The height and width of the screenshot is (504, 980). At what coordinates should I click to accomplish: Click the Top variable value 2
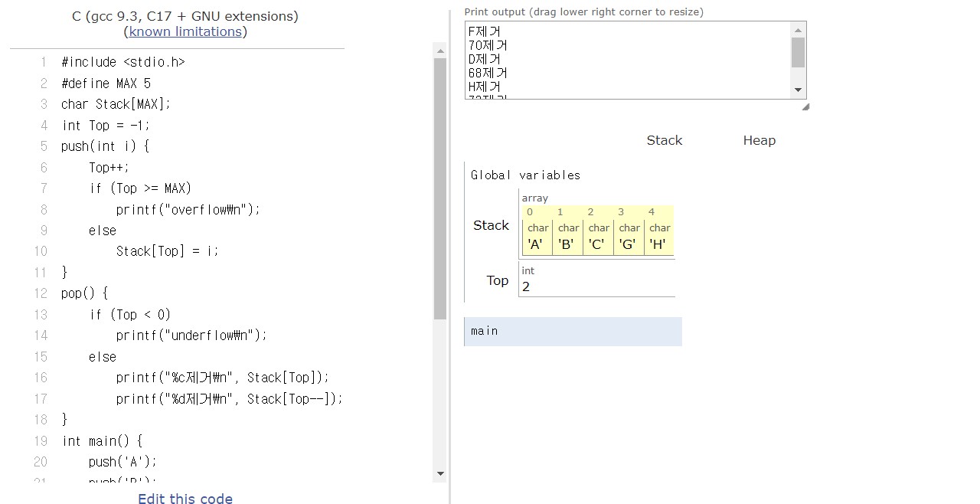526,286
